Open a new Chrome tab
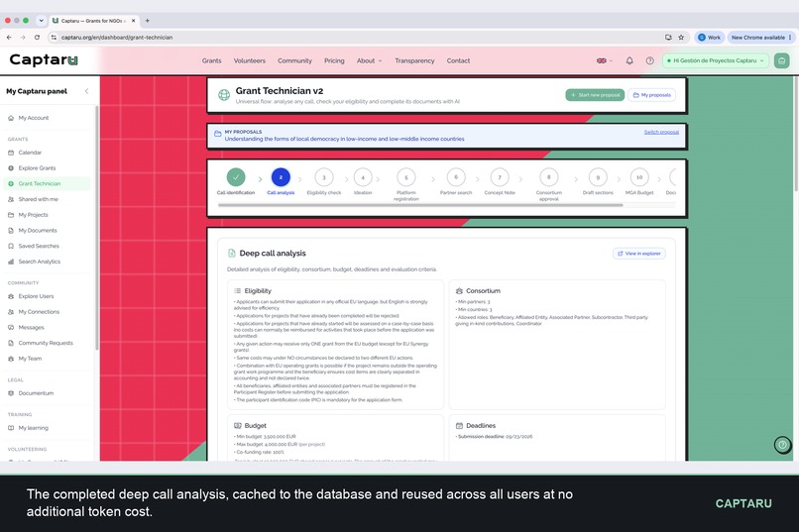Image resolution: width=799 pixels, height=532 pixels. tap(148, 21)
